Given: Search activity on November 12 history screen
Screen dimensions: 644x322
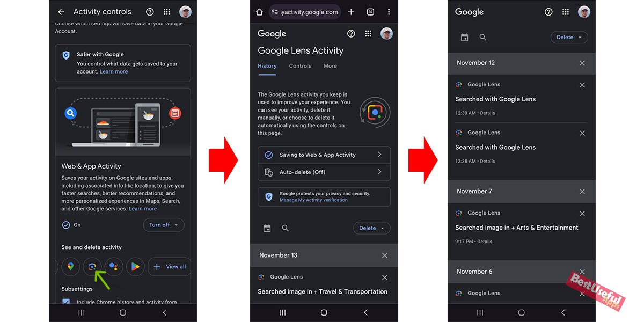Looking at the screenshot, I should click(x=483, y=38).
